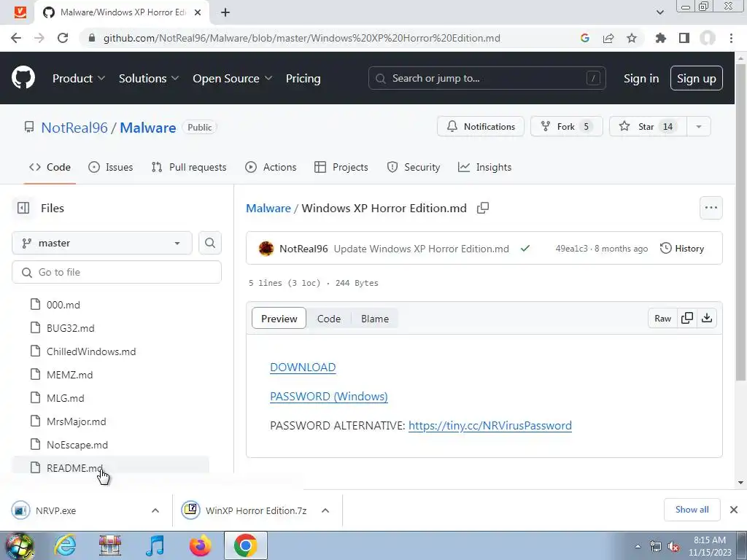Open Chrome's three-dot menu
This screenshot has height=560, width=747.
click(731, 38)
